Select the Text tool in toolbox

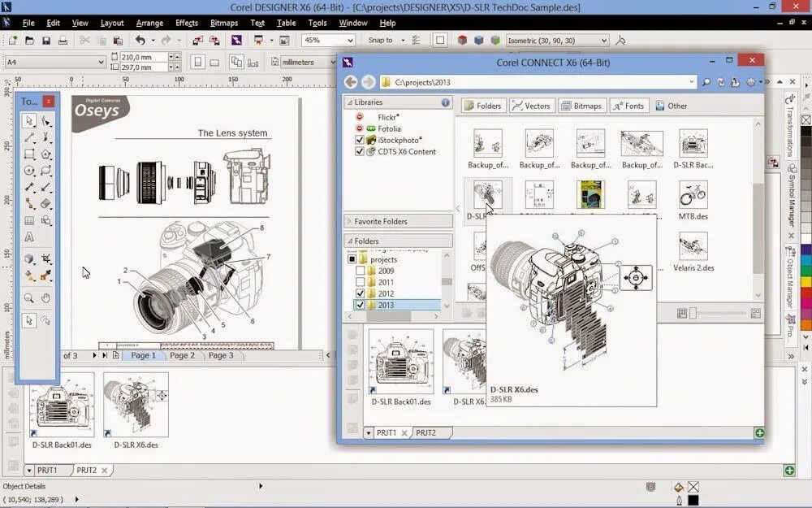(29, 237)
